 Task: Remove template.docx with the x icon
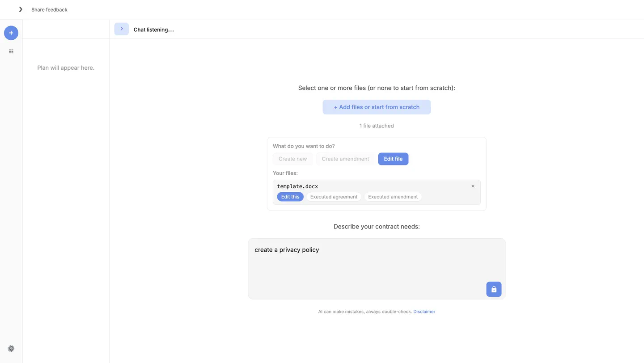tap(473, 186)
